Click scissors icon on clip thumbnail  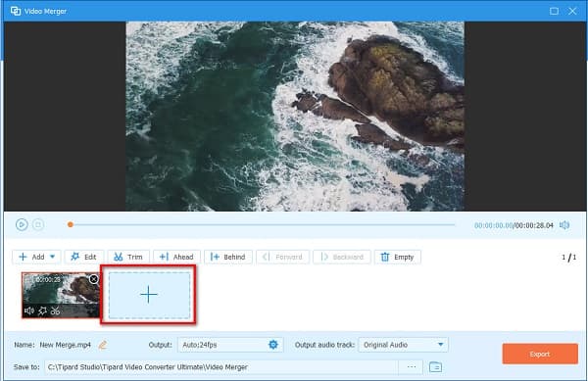(x=55, y=310)
